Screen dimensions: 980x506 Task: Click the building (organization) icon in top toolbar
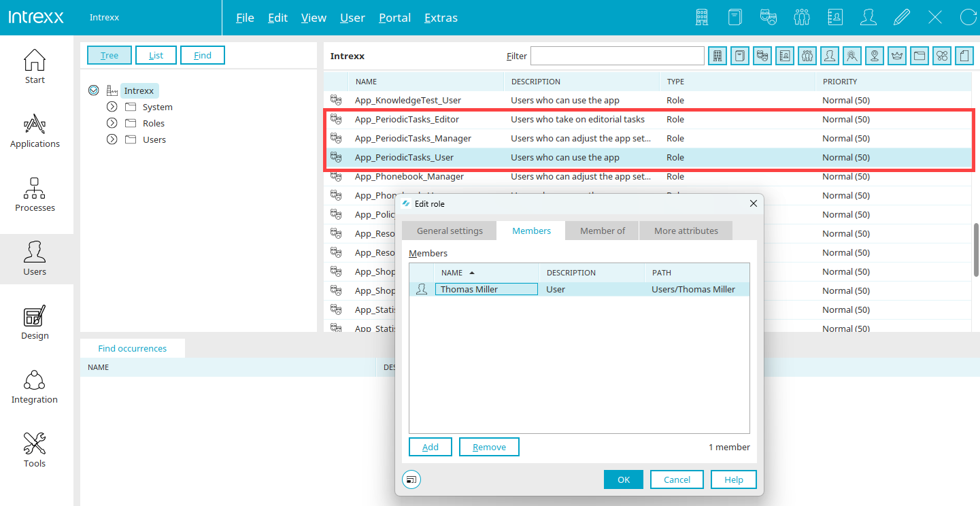coord(702,17)
